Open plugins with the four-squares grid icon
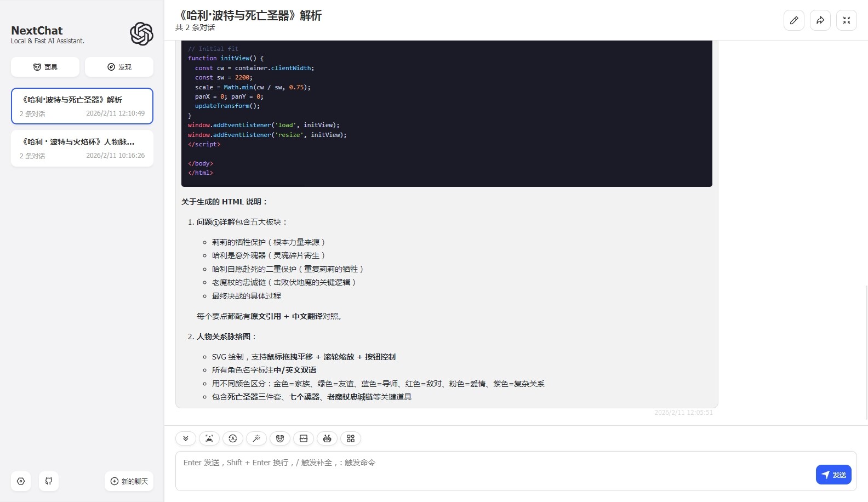This screenshot has height=502, width=868. [351, 438]
